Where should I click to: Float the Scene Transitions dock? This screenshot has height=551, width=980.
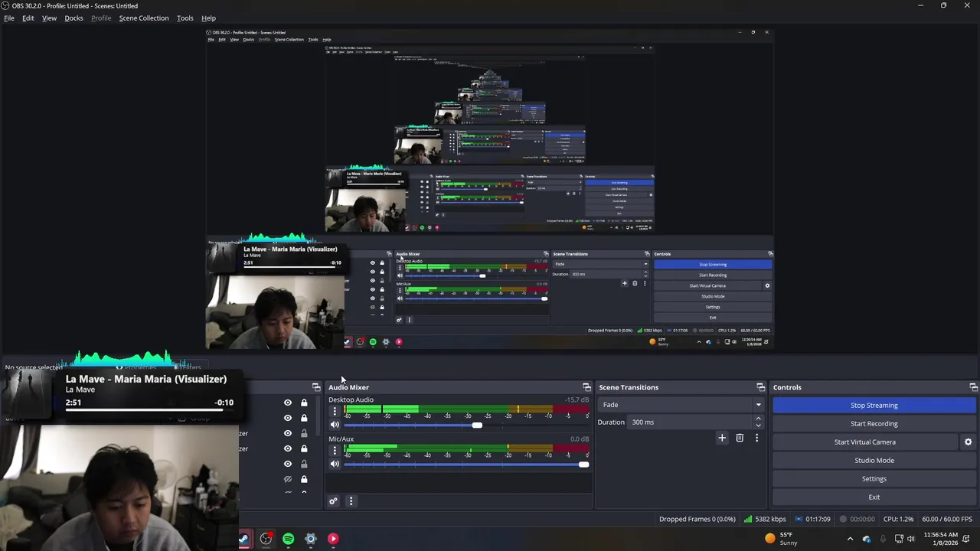(760, 387)
